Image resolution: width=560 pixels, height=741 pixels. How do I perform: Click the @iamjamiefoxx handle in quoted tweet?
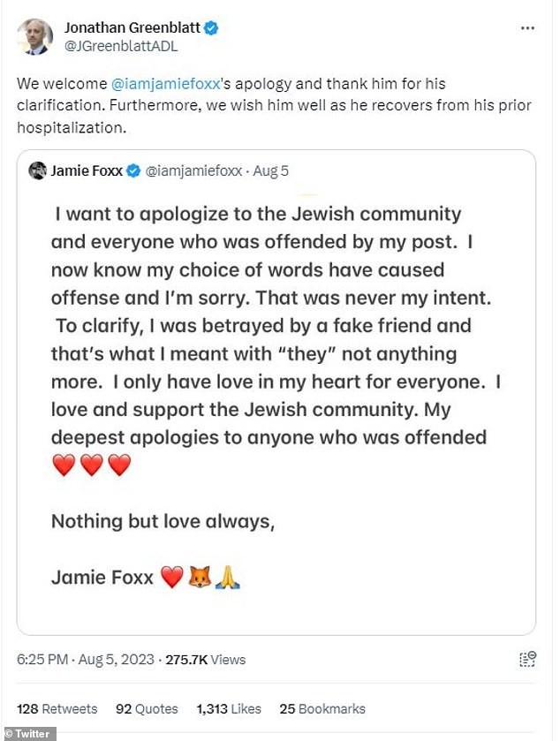193,170
